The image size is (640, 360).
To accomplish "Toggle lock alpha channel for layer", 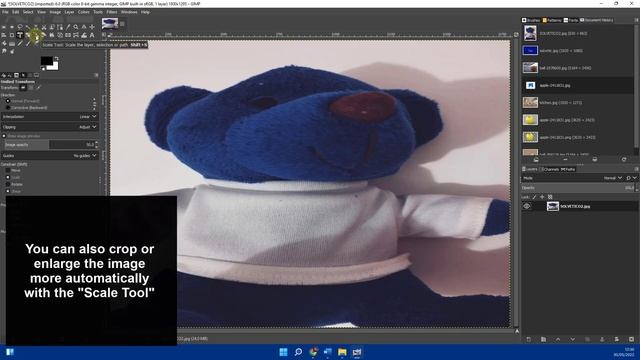I will point(550,197).
